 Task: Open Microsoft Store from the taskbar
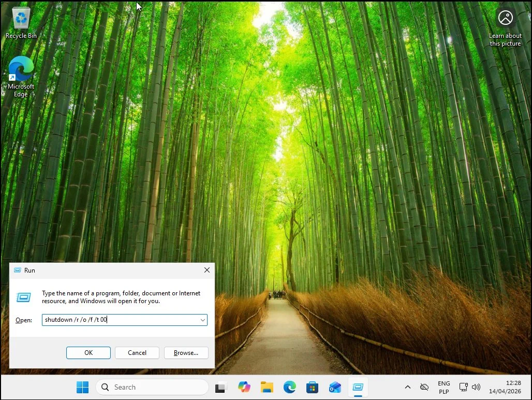[312, 387]
